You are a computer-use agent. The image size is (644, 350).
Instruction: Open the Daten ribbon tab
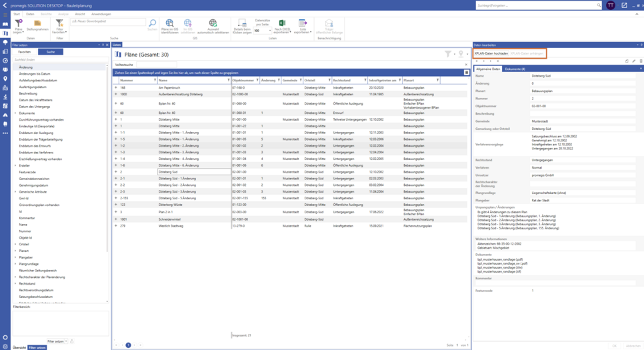click(x=30, y=14)
